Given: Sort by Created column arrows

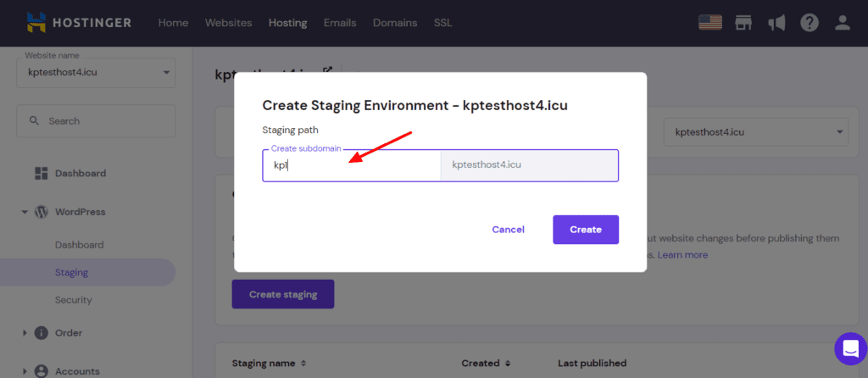Looking at the screenshot, I should pos(508,364).
